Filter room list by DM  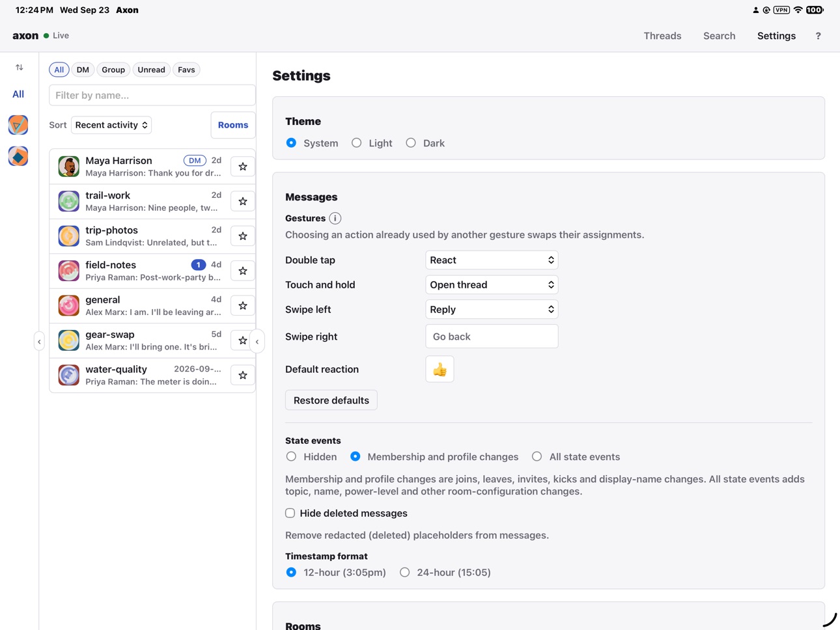[83, 70]
